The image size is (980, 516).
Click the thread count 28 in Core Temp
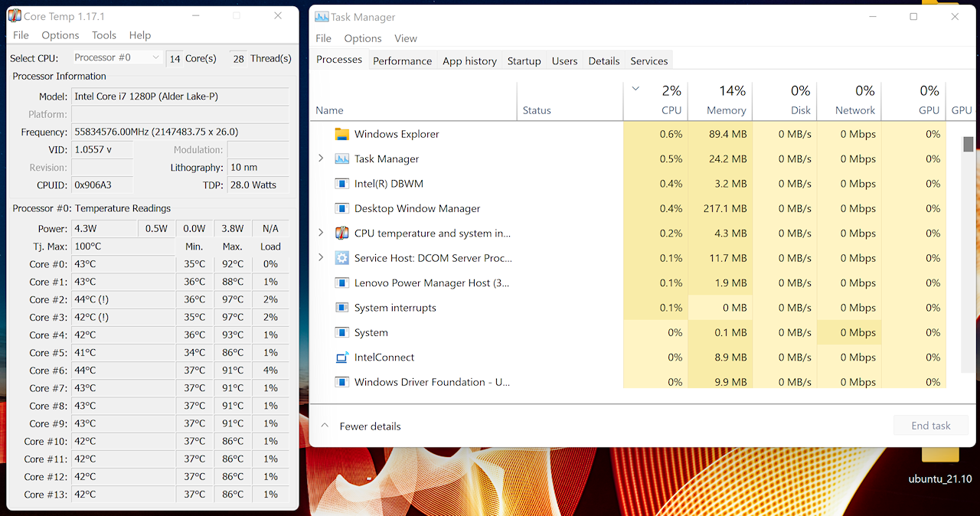click(x=238, y=58)
